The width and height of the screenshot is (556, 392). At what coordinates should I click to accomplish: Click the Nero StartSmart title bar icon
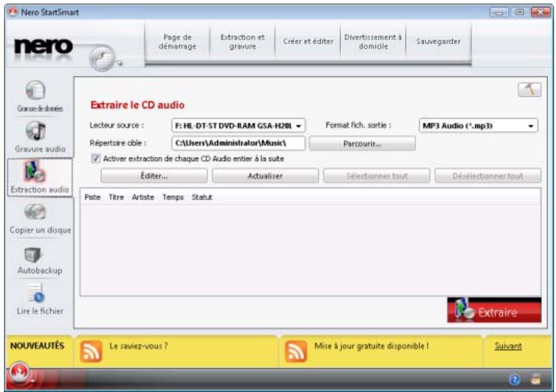pos(13,12)
